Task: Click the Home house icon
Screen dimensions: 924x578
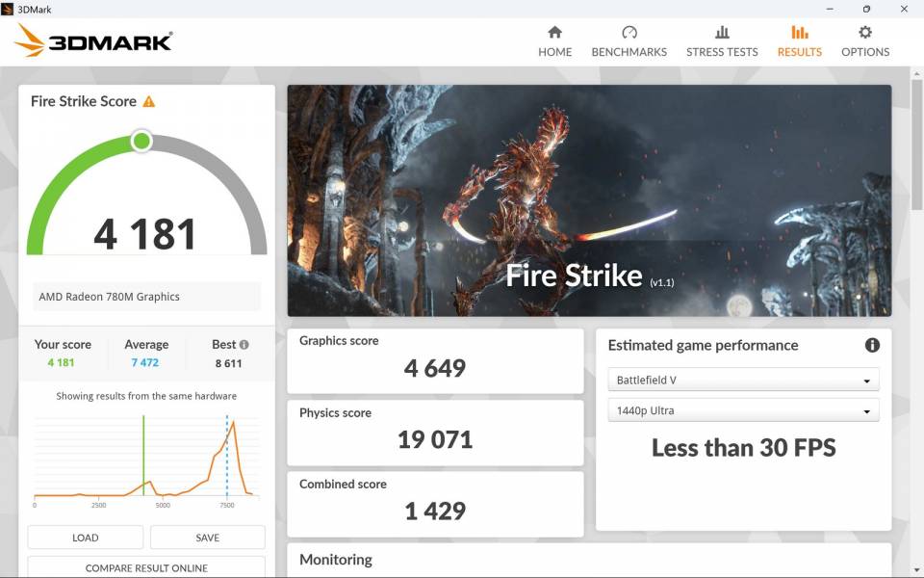Action: (x=554, y=33)
